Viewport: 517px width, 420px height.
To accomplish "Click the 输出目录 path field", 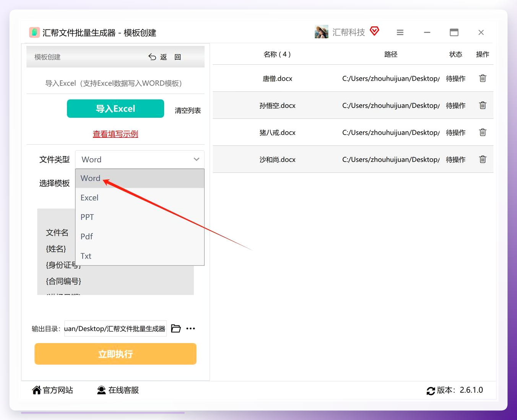I will 115,329.
